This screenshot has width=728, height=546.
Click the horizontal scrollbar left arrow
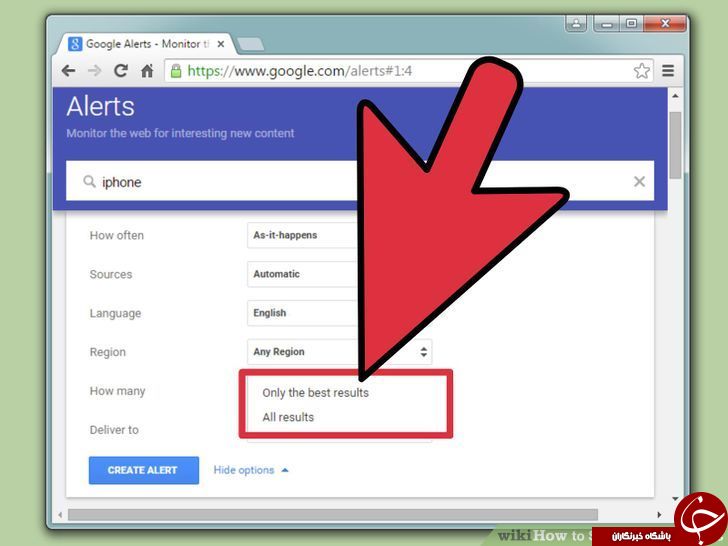pyautogui.click(x=60, y=514)
